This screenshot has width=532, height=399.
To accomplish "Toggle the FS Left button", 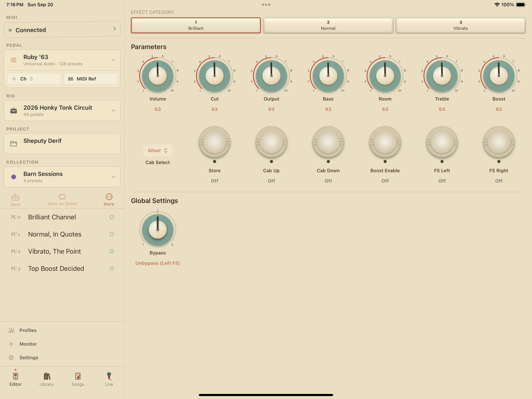I will coord(442,142).
